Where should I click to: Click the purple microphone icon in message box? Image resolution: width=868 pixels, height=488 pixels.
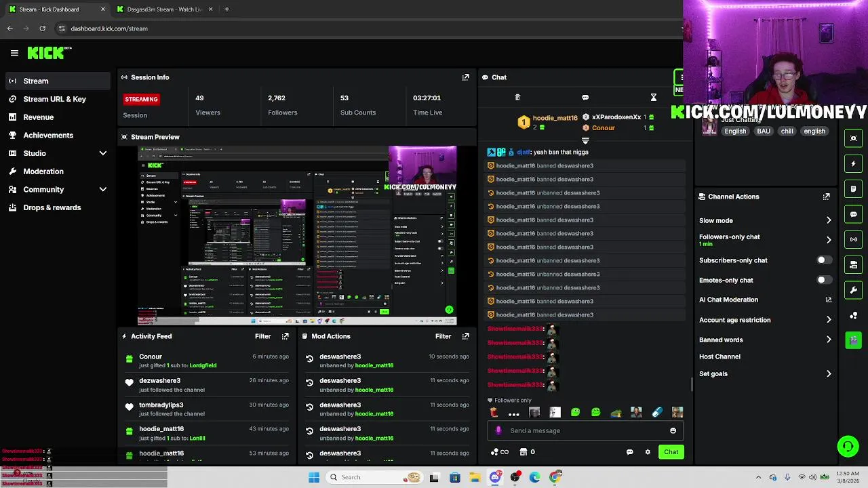498,430
